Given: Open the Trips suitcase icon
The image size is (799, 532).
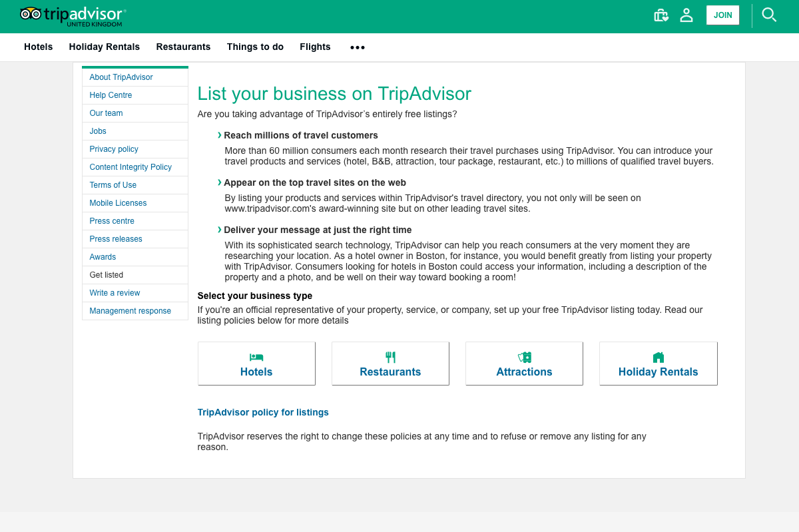Looking at the screenshot, I should (661, 15).
